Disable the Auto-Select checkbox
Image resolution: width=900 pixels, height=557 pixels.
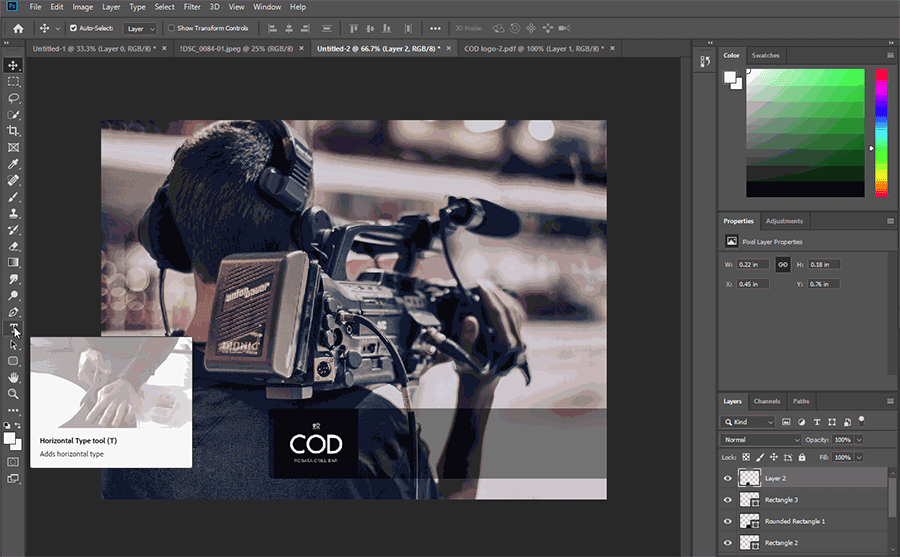pyautogui.click(x=73, y=28)
